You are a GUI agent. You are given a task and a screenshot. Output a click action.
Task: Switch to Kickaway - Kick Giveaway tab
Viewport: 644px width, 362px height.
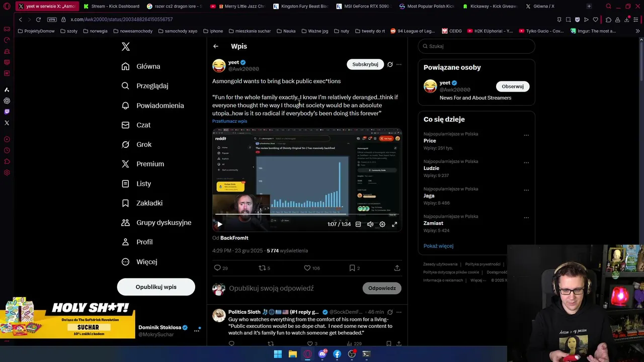490,6
